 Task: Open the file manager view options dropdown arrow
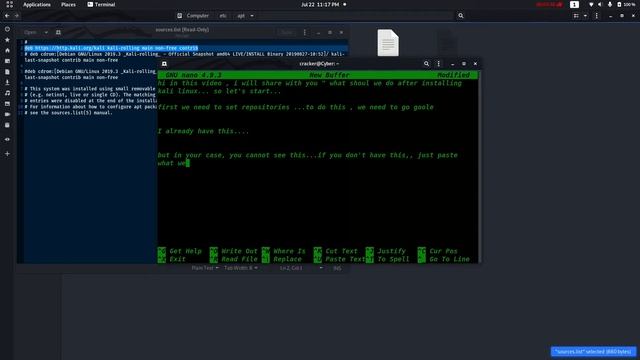point(585,16)
